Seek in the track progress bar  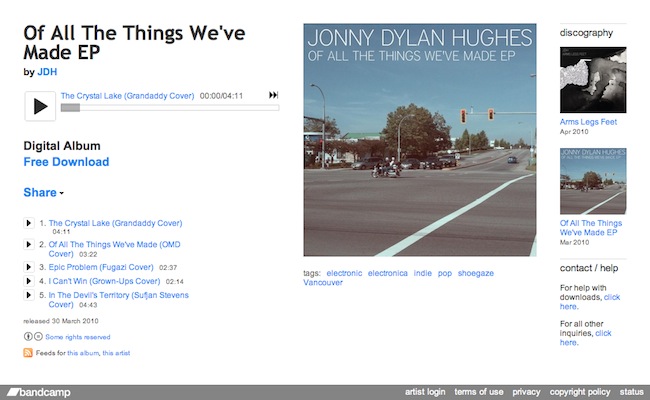[170, 108]
